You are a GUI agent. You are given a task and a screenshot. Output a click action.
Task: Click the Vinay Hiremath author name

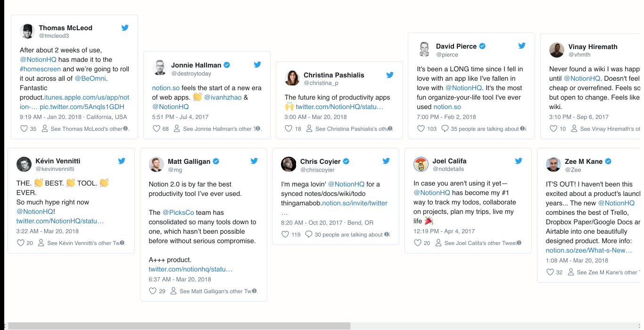coord(593,47)
